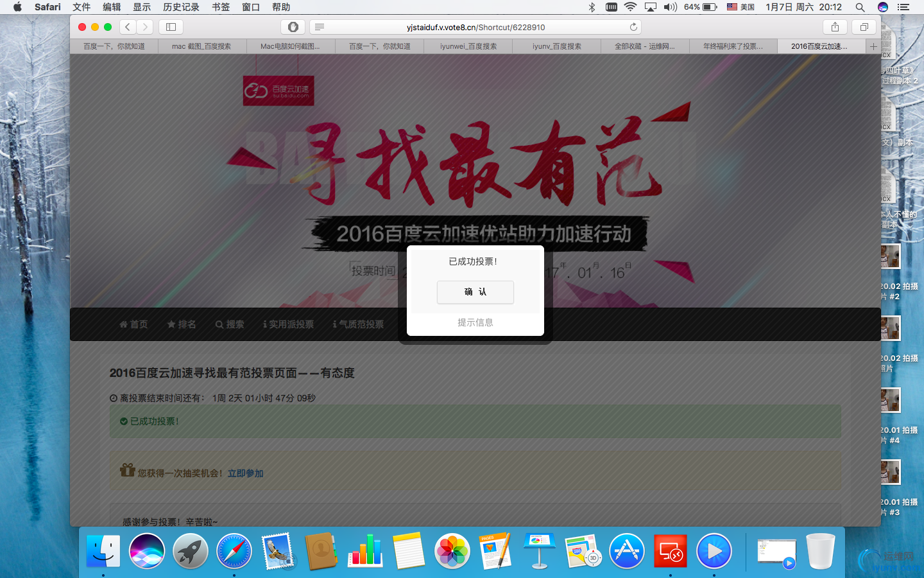Open the 气质范投票 nav link
Screen dimensions: 924x578
coord(358,324)
